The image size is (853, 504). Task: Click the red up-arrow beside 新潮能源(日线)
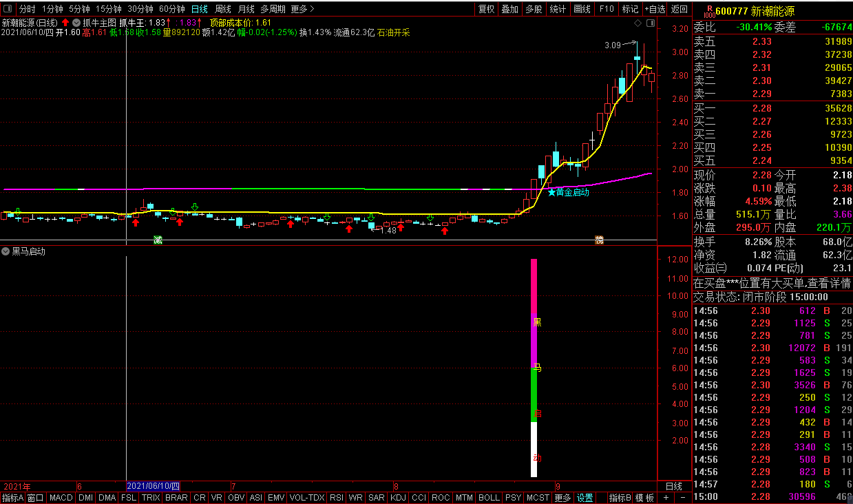pyautogui.click(x=65, y=23)
